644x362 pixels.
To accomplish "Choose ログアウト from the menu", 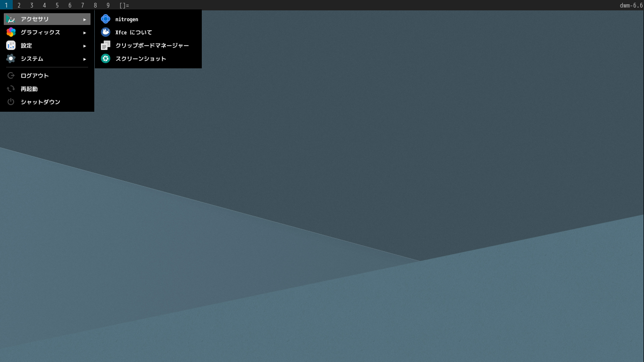I will pyautogui.click(x=34, y=75).
